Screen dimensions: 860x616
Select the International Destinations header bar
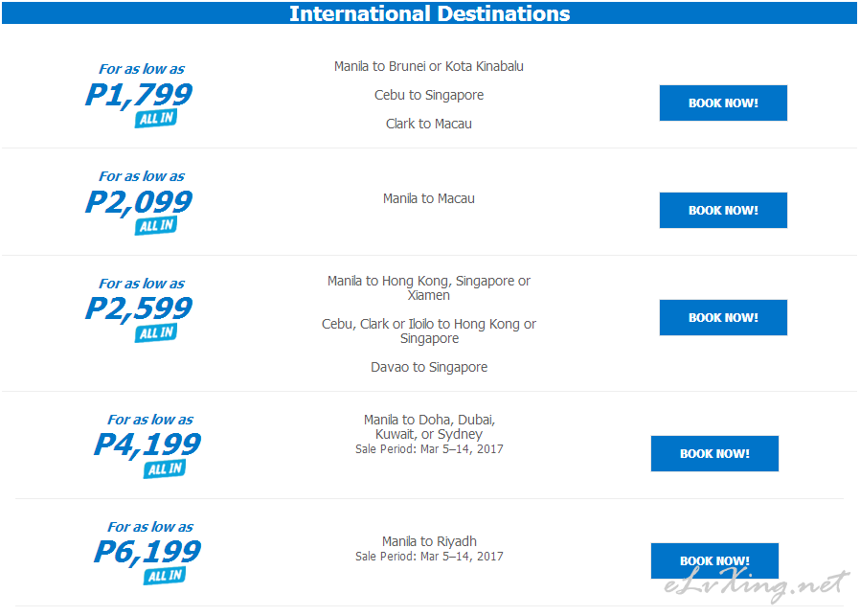click(x=429, y=13)
